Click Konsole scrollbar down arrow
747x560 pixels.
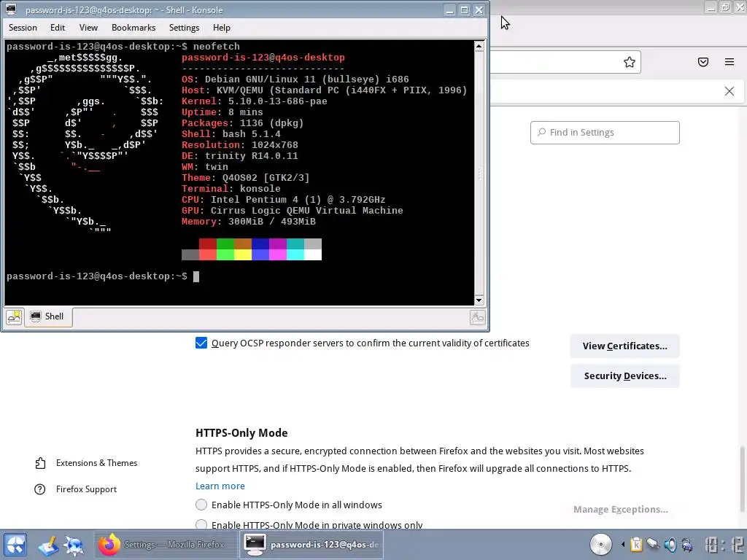pos(479,300)
